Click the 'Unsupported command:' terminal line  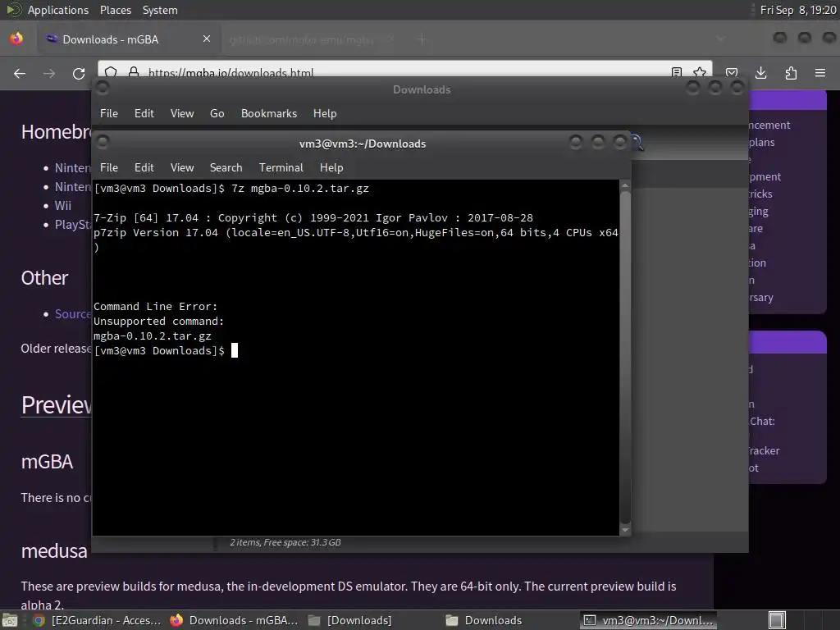[x=158, y=322]
